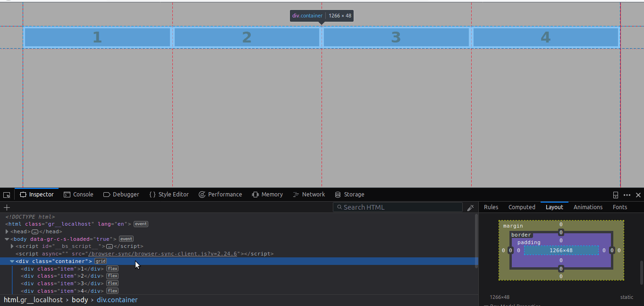Toggle flex badge on item 3 div
Image resolution: width=644 pixels, height=306 pixels.
(x=112, y=283)
